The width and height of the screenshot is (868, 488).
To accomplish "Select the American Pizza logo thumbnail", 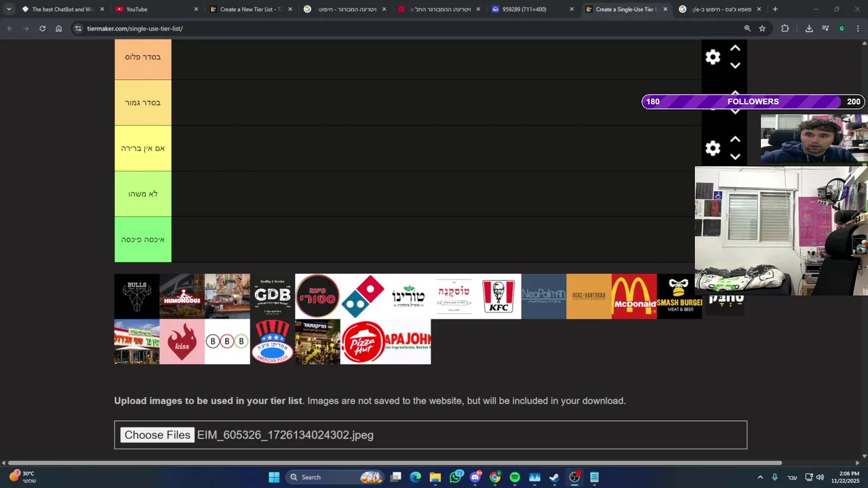I will tap(273, 342).
